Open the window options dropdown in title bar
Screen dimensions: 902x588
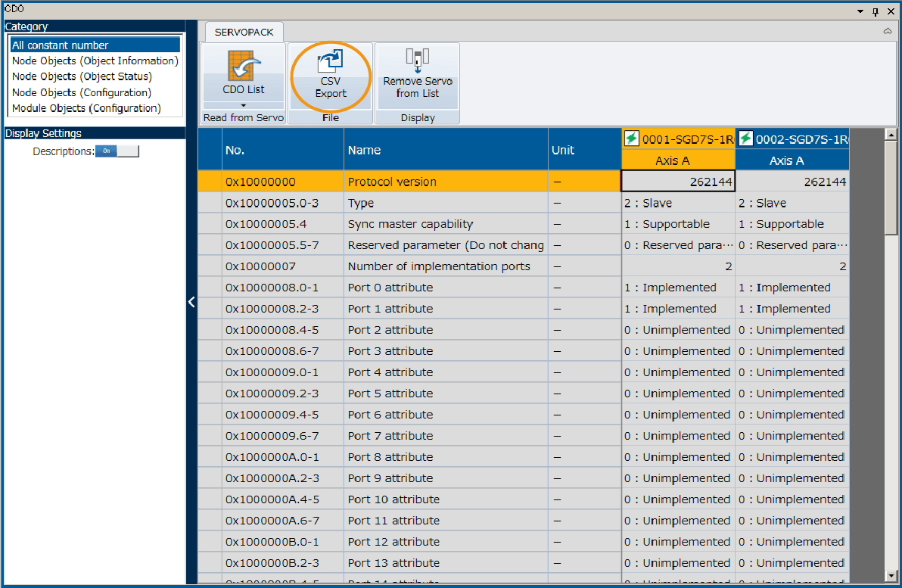pos(860,11)
